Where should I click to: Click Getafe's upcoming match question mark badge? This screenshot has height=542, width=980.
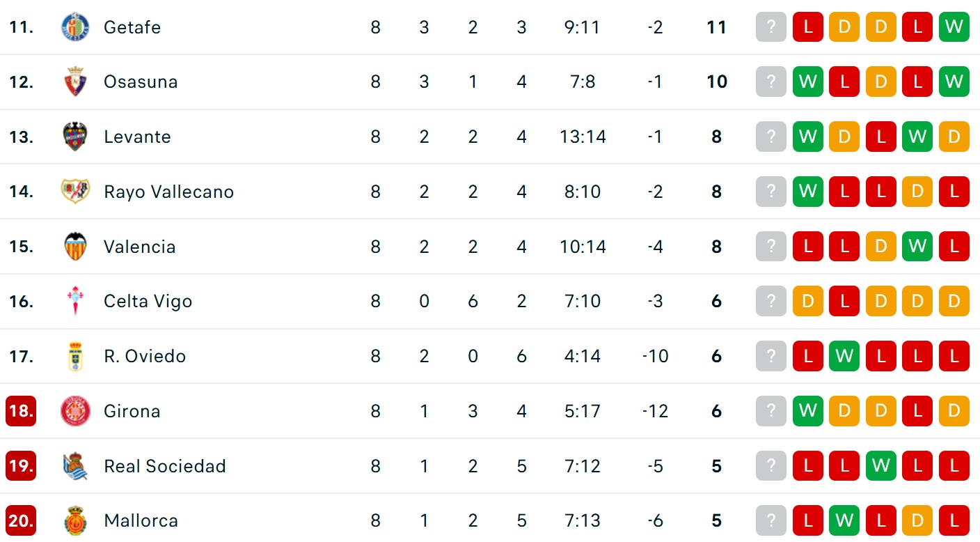pyautogui.click(x=771, y=27)
